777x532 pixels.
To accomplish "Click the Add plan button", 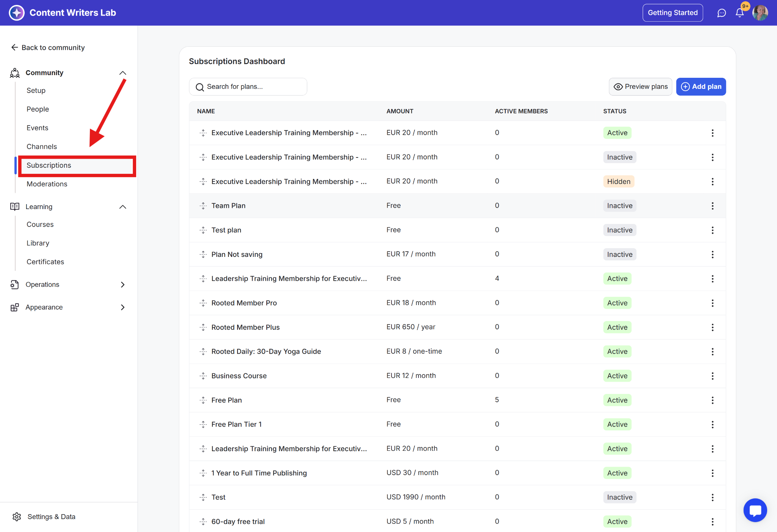I will pos(701,87).
